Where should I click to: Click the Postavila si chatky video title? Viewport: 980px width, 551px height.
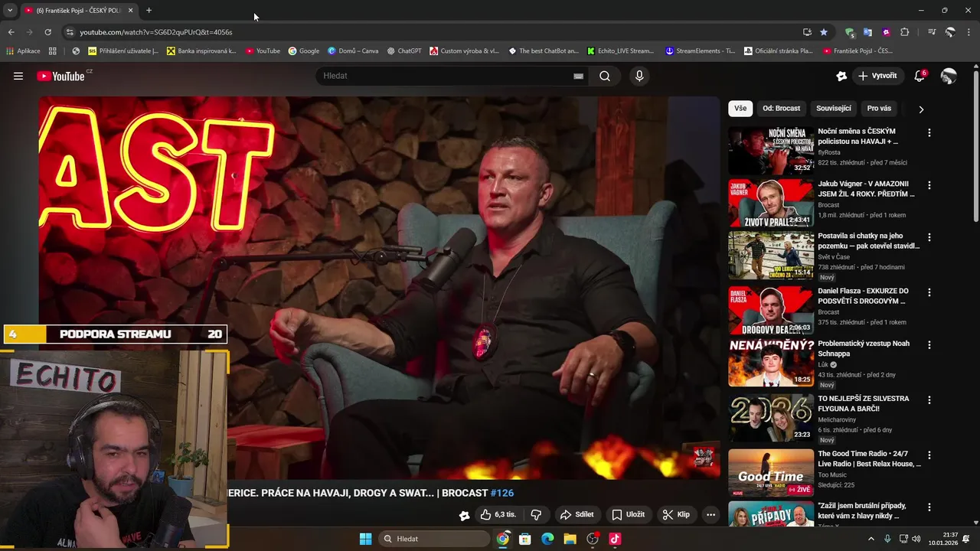(x=869, y=241)
